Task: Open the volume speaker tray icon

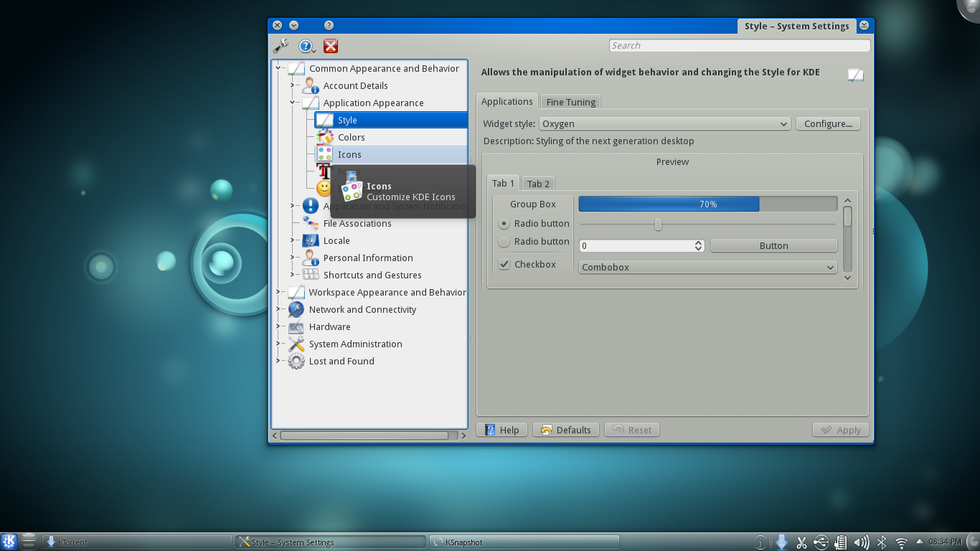Action: point(862,542)
